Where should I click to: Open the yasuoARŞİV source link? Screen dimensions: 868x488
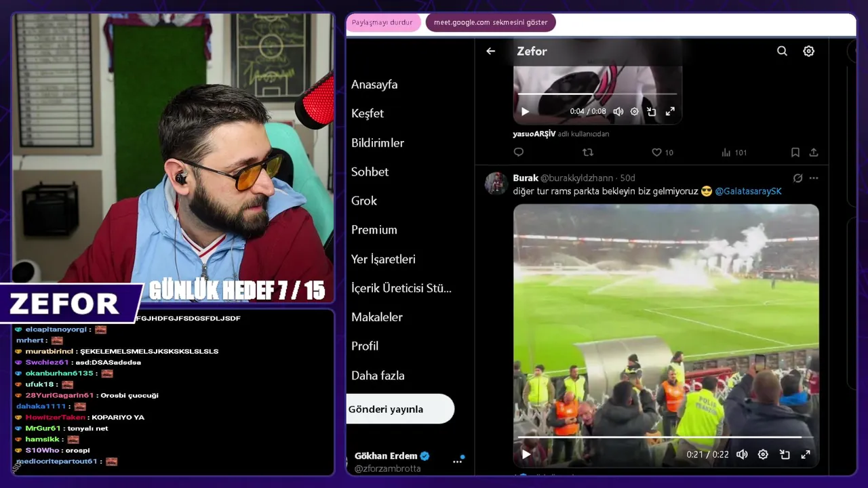[534, 134]
